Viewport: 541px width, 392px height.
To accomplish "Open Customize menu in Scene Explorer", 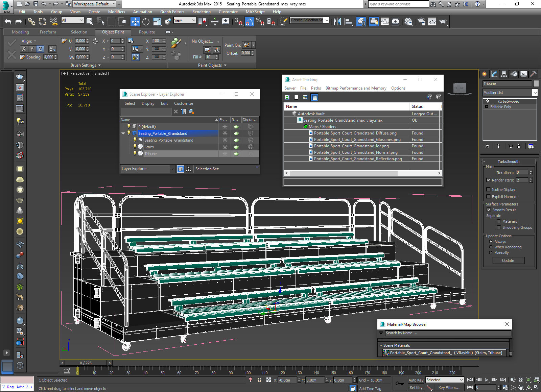I will coord(184,103).
